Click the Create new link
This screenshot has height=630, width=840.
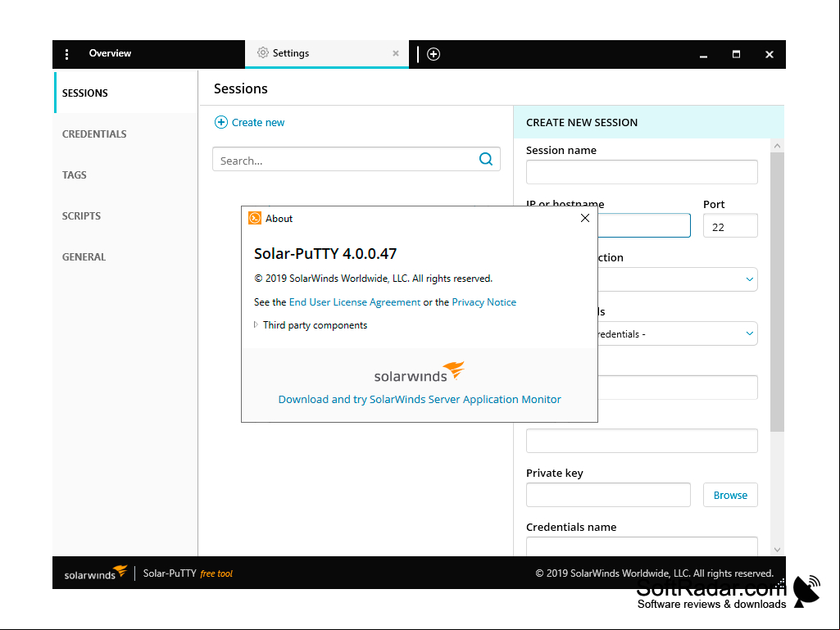point(257,123)
